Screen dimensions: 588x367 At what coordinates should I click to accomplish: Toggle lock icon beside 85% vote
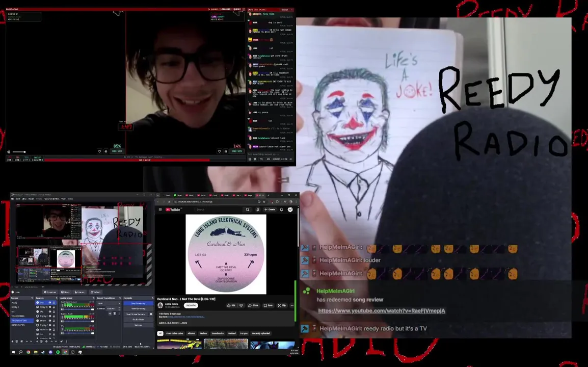pyautogui.click(x=106, y=151)
